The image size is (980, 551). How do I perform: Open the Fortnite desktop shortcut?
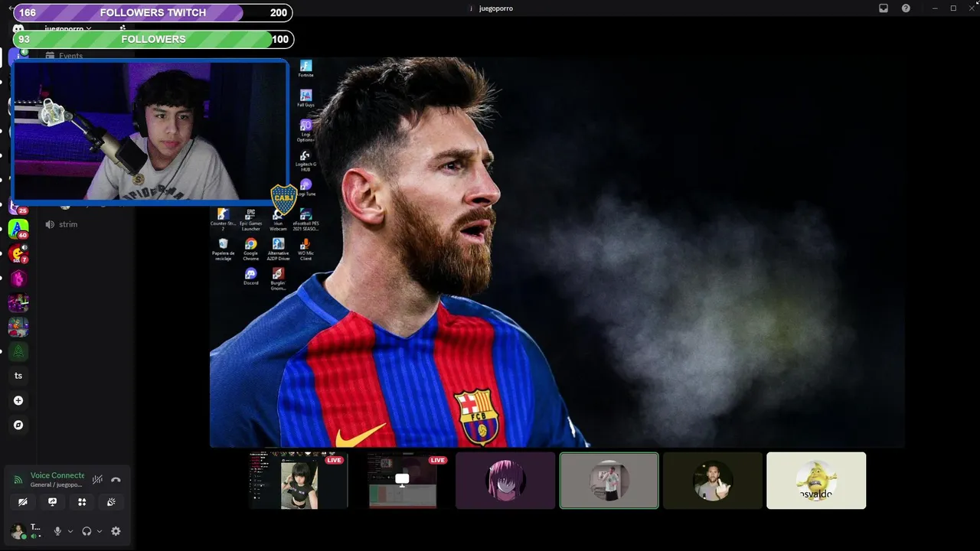[x=305, y=69]
